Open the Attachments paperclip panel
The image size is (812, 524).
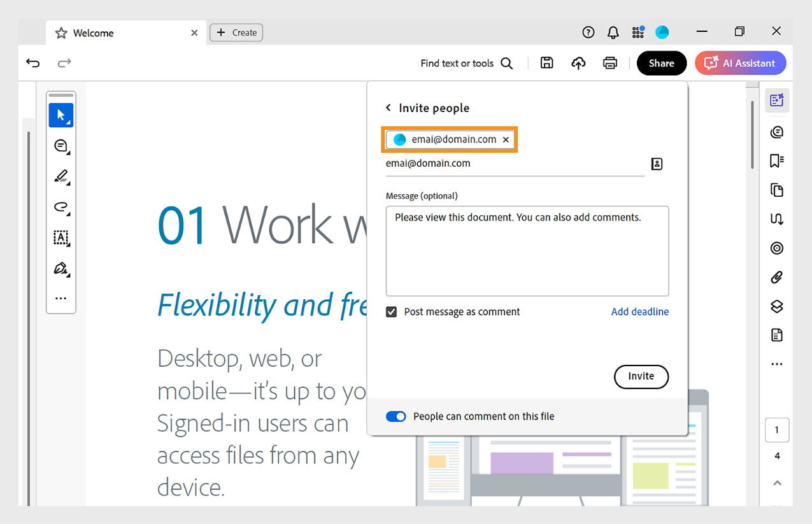[776, 277]
